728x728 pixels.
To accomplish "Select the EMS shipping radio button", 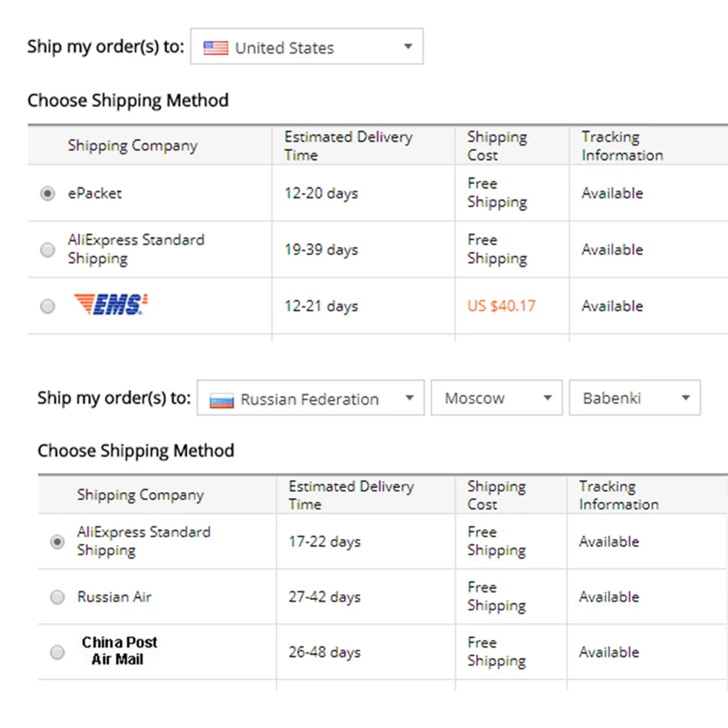I will [x=48, y=307].
